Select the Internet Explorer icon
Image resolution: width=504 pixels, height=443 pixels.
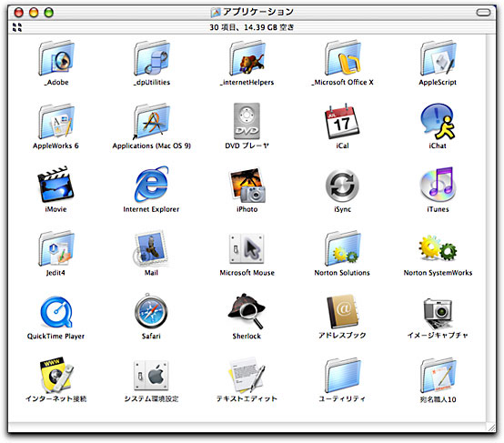tap(152, 185)
